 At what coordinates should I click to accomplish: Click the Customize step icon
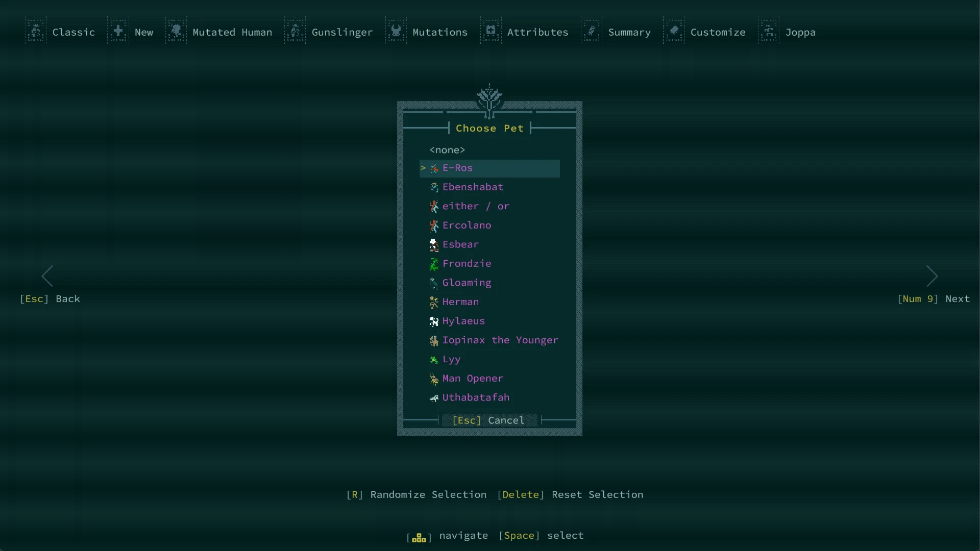[x=674, y=32]
